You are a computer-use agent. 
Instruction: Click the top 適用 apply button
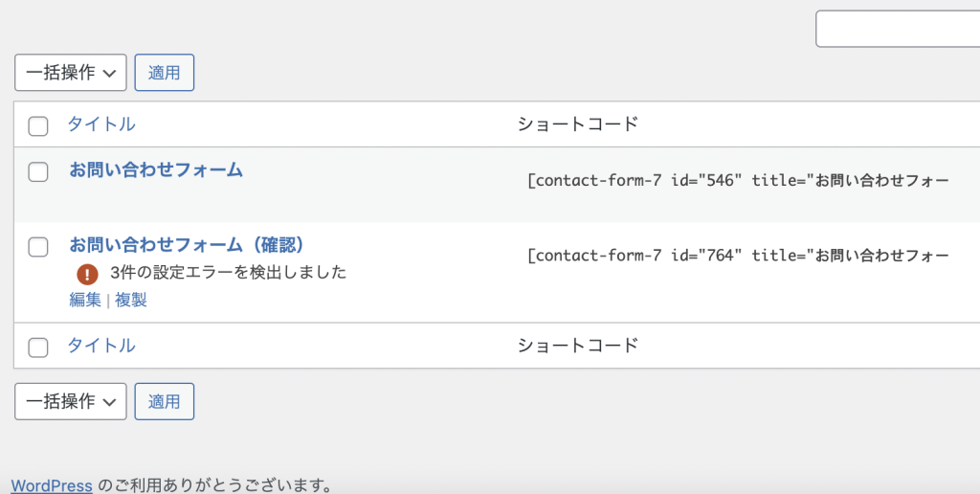coord(165,73)
